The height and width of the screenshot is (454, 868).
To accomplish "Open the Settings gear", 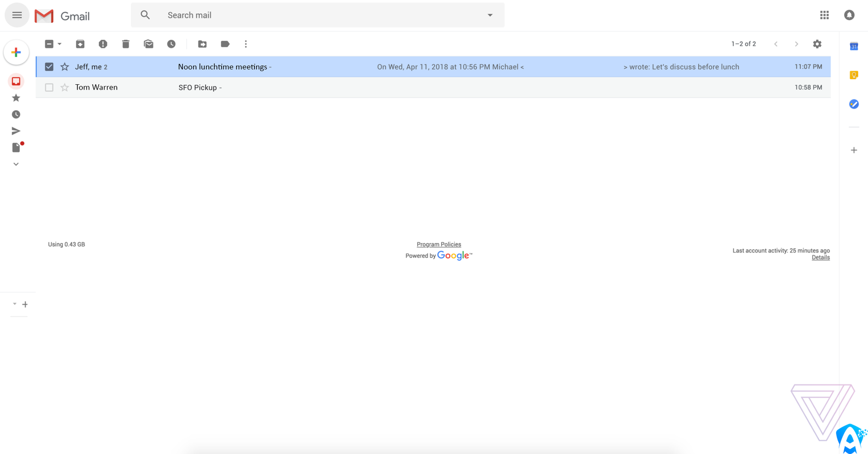I will tap(817, 44).
